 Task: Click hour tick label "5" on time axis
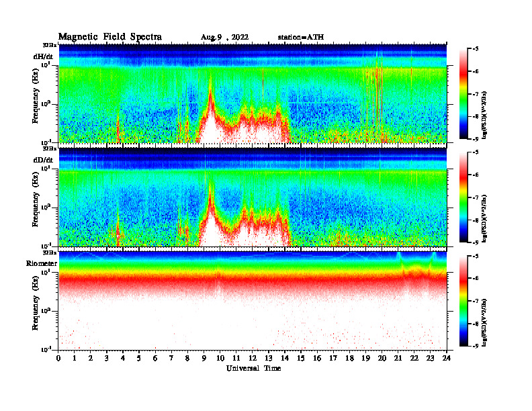pyautogui.click(x=139, y=359)
